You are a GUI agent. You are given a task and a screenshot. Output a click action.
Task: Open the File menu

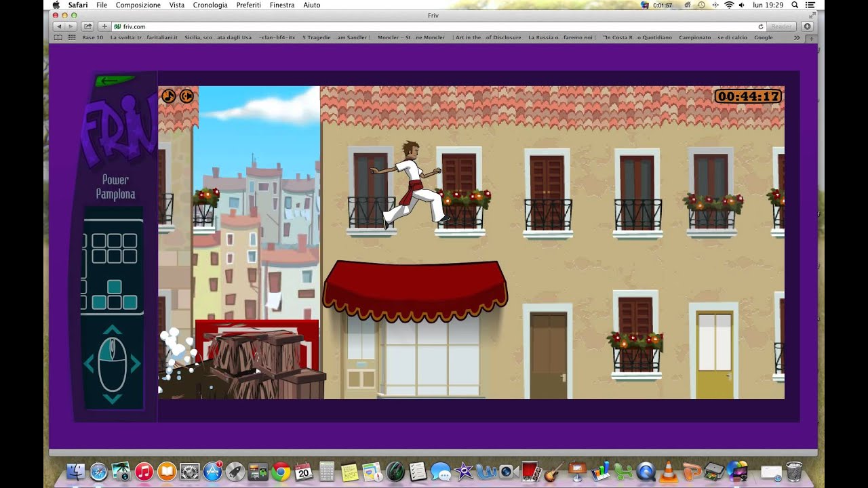click(x=102, y=5)
